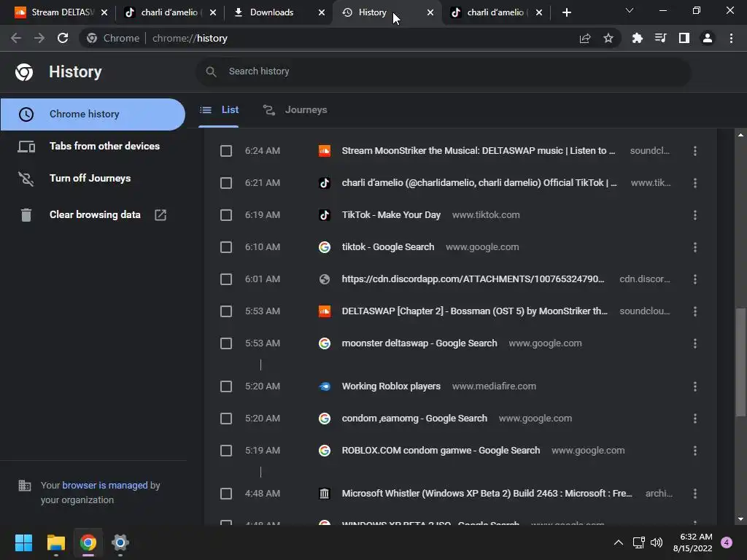Reload the history page

coord(63,38)
